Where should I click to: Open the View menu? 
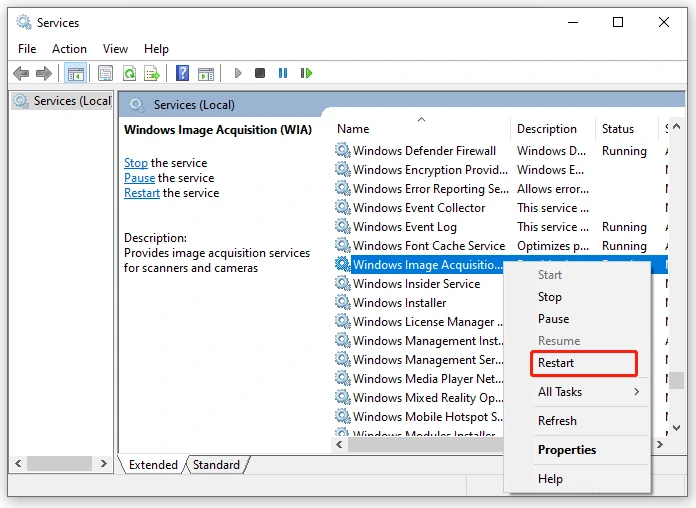pos(115,48)
